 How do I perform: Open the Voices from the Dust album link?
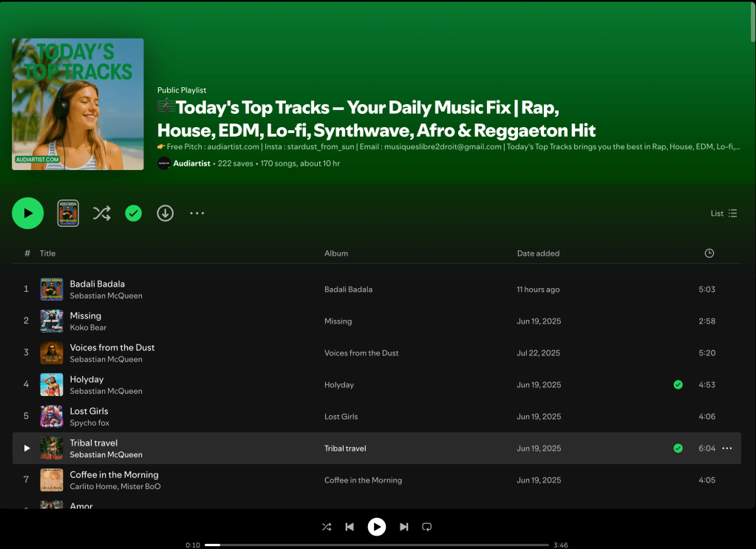pyautogui.click(x=361, y=353)
